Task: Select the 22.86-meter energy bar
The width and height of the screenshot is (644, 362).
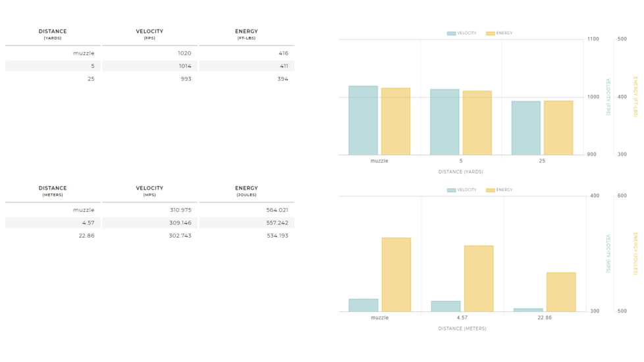Action: pyautogui.click(x=560, y=292)
